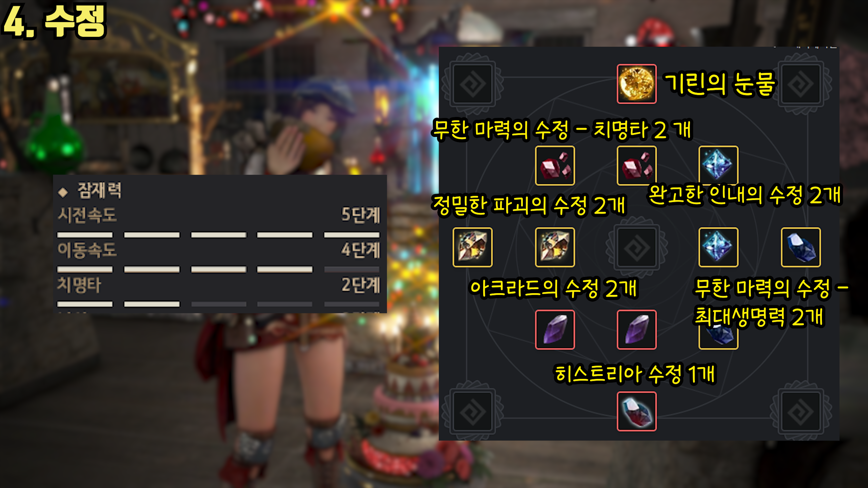Screen dimensions: 868x488
Task: Select the empty top-left corner slot
Action: pos(473,84)
